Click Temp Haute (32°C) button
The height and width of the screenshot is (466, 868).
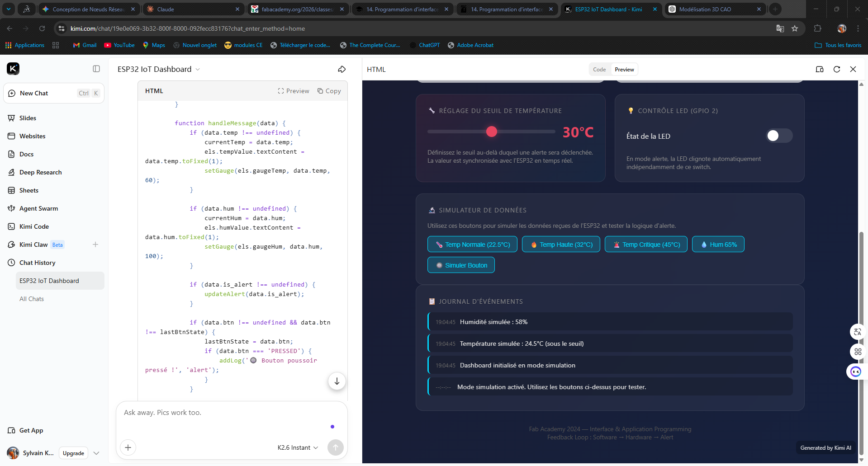561,245
